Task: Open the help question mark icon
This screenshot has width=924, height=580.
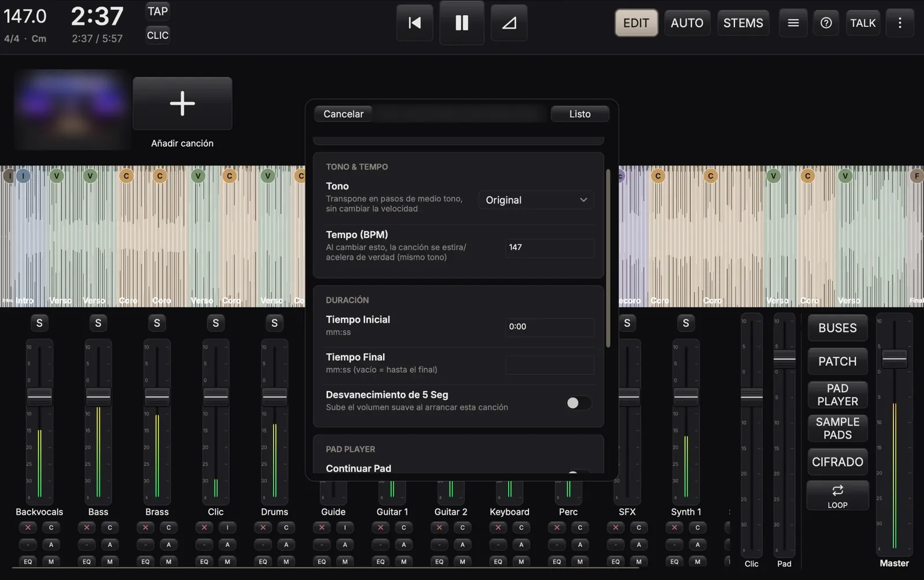Action: [x=826, y=23]
